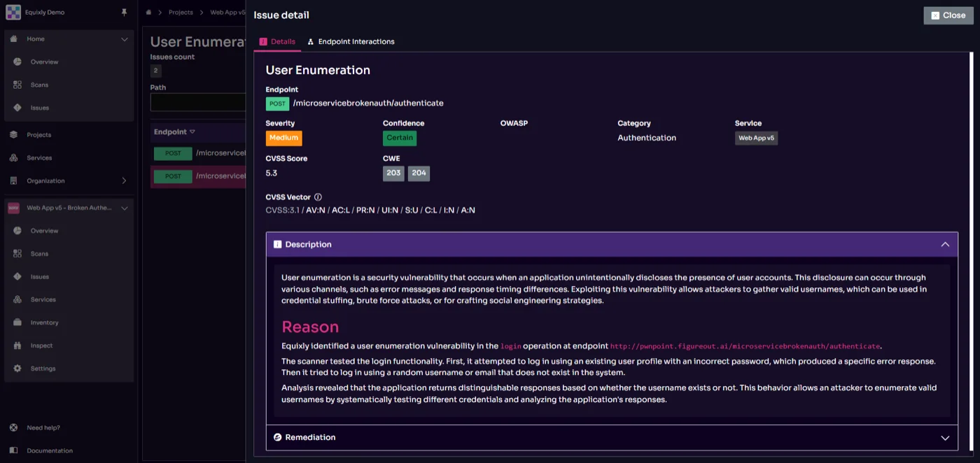
Task: Close the Issue detail panel
Action: click(948, 15)
